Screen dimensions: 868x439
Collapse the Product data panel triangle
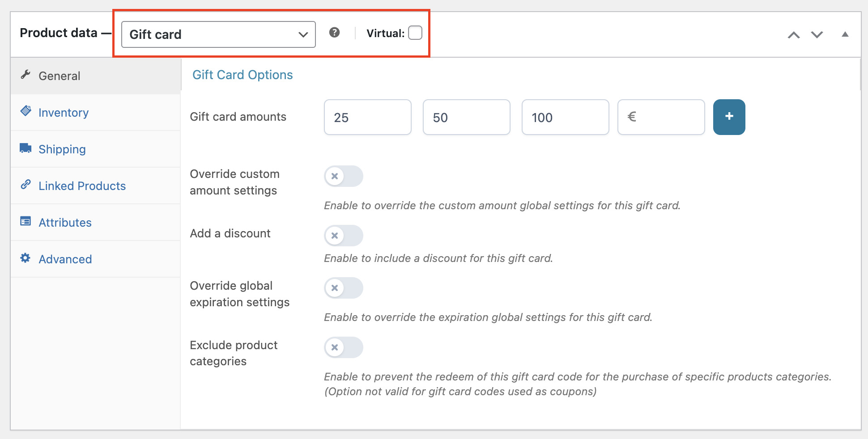[845, 34]
